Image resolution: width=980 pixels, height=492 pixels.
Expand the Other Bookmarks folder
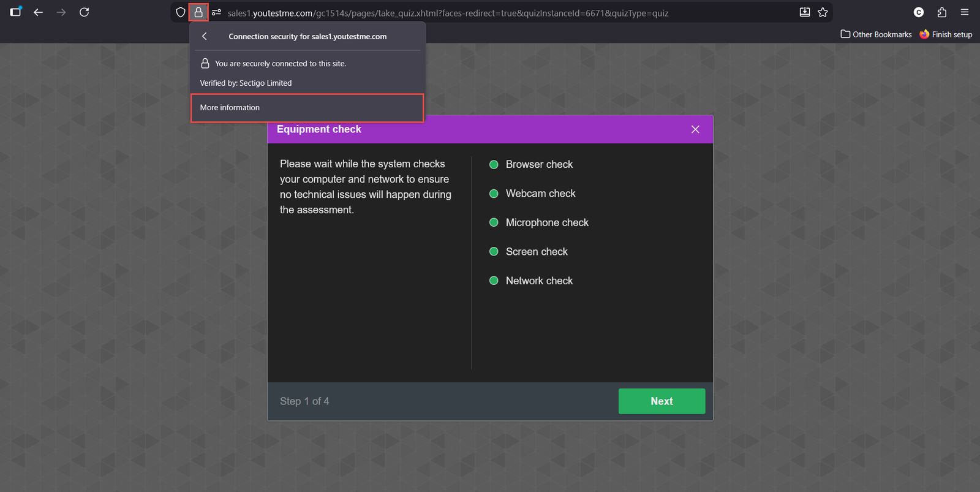[876, 34]
